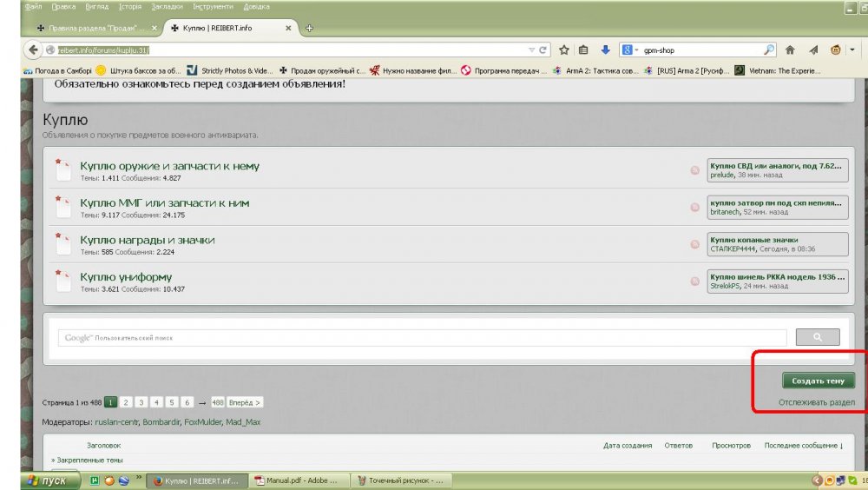Open the Закладки menu

[166, 6]
